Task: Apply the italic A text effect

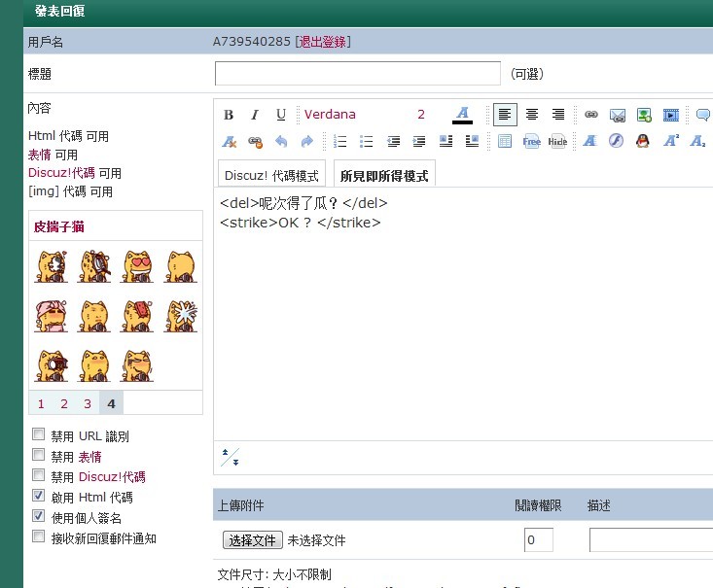Action: coord(589,141)
